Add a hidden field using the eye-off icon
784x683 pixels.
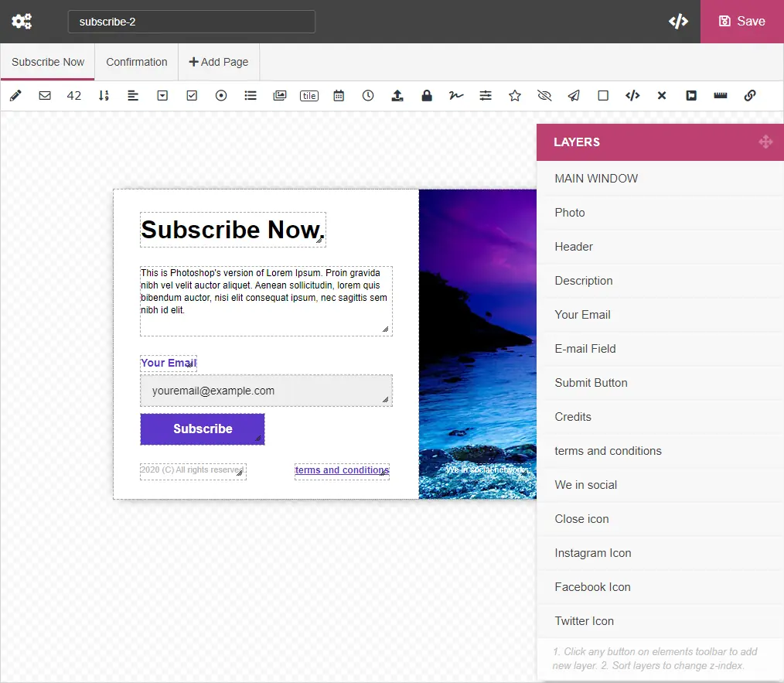tap(544, 95)
